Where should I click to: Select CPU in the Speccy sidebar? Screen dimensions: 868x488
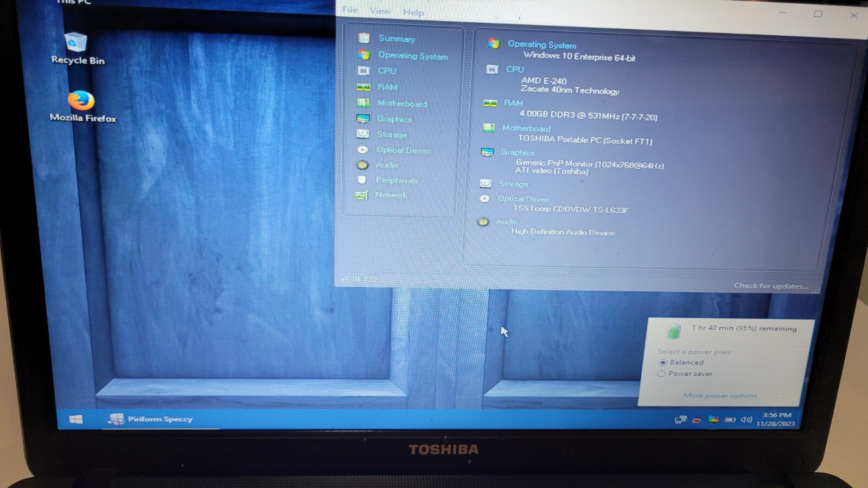(387, 70)
